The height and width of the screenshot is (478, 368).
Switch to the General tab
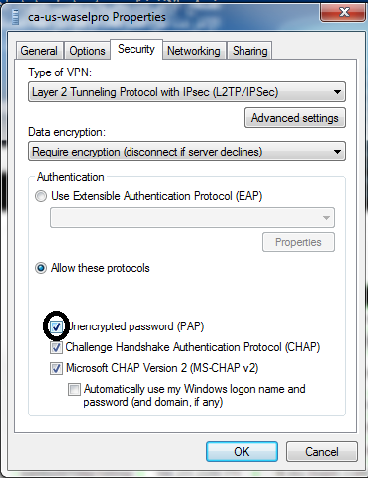coord(39,51)
